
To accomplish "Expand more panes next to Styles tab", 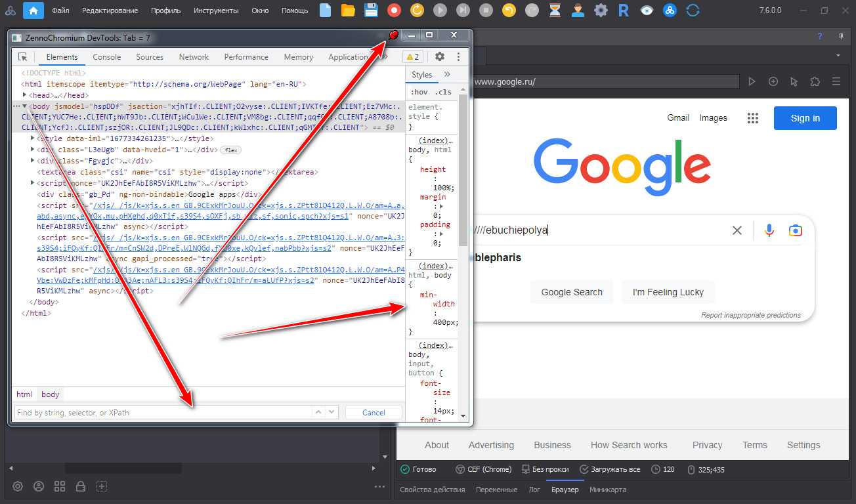I will [x=447, y=75].
